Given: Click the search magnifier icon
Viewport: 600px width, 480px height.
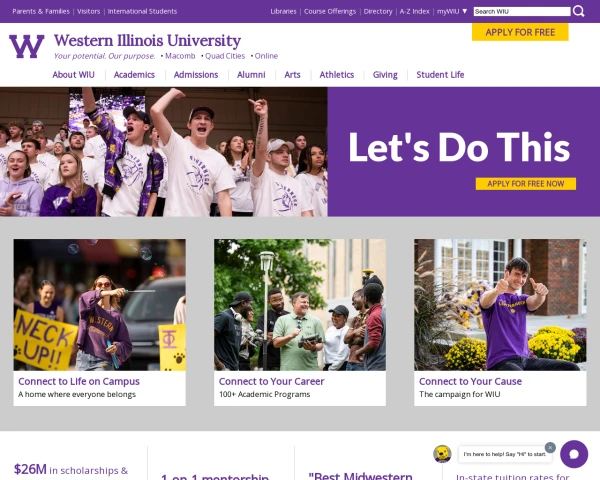Looking at the screenshot, I should click(x=578, y=11).
